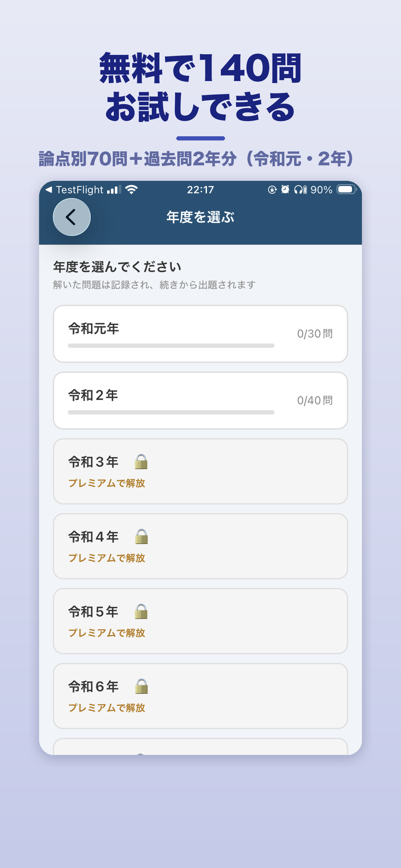This screenshot has width=401, height=868.
Task: Open the 令和元年 question set
Action: coord(200,334)
